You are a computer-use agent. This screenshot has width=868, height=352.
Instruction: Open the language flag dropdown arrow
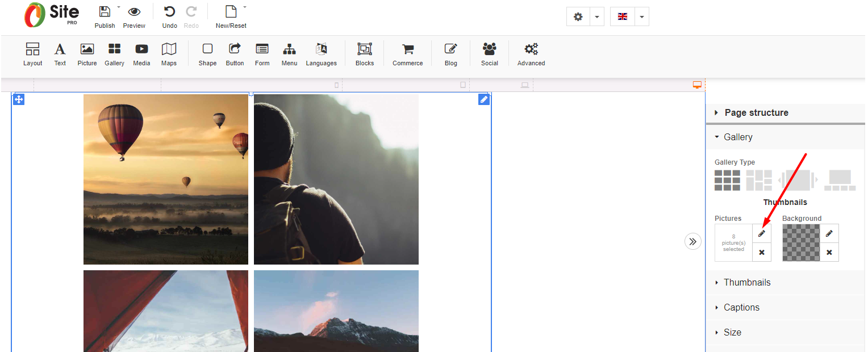coord(641,17)
